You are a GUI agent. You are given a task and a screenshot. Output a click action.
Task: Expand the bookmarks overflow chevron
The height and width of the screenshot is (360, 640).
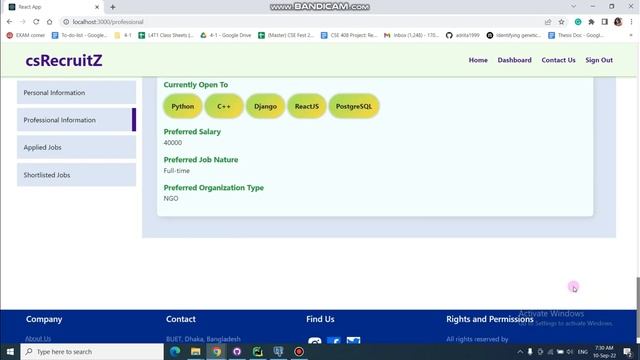pyautogui.click(x=631, y=36)
